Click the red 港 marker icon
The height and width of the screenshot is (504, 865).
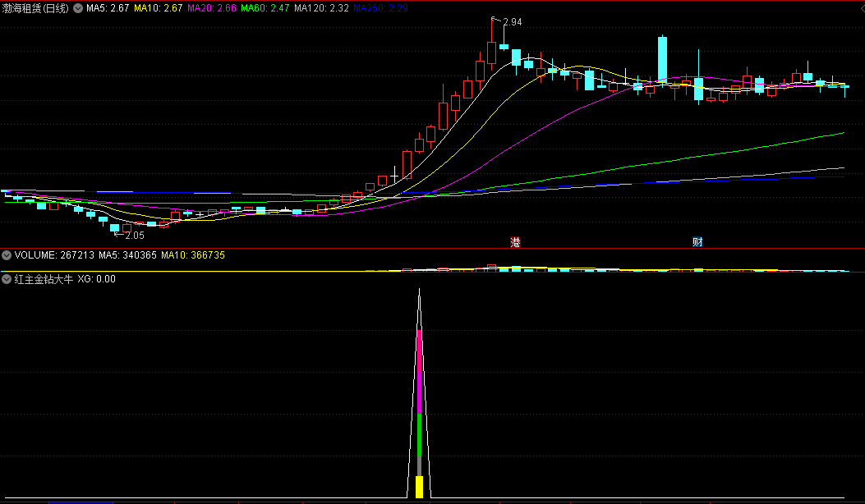(515, 242)
